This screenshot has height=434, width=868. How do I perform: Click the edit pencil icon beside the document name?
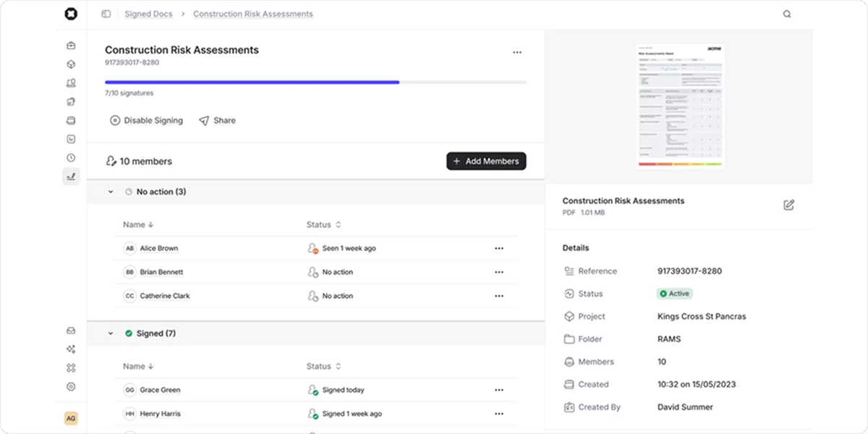[788, 205]
